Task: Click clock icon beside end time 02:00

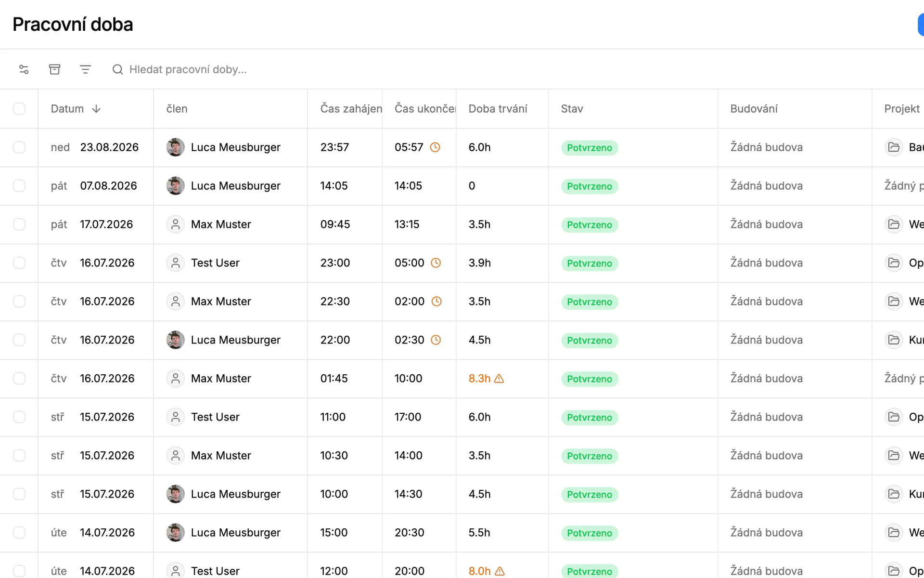Action: (436, 302)
